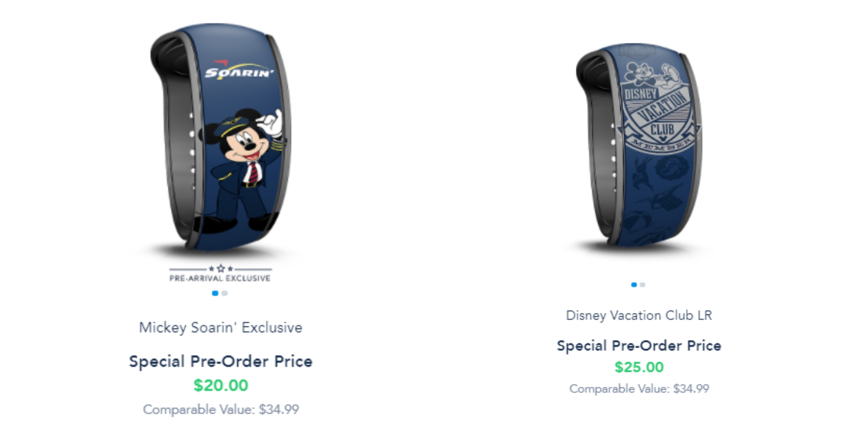Click Comparable Value text below $25.00
This screenshot has width=868, height=434.
[x=639, y=389]
